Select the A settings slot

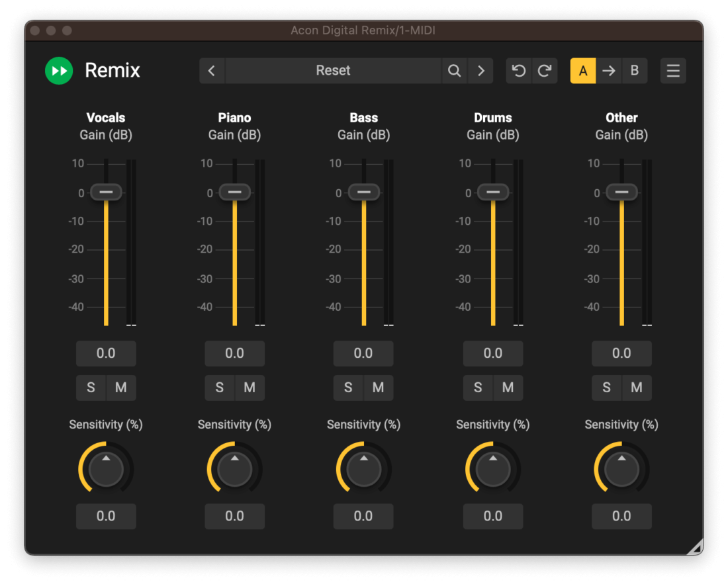coord(583,71)
